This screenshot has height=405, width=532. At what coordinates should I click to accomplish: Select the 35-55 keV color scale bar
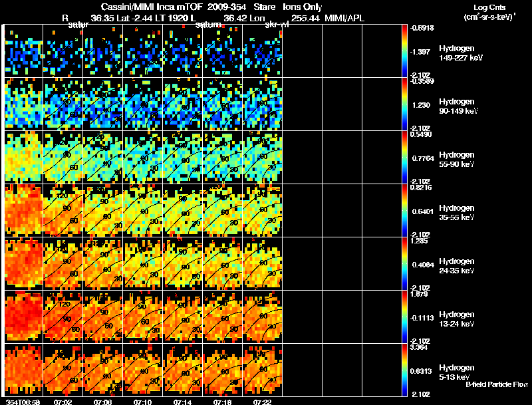point(405,210)
